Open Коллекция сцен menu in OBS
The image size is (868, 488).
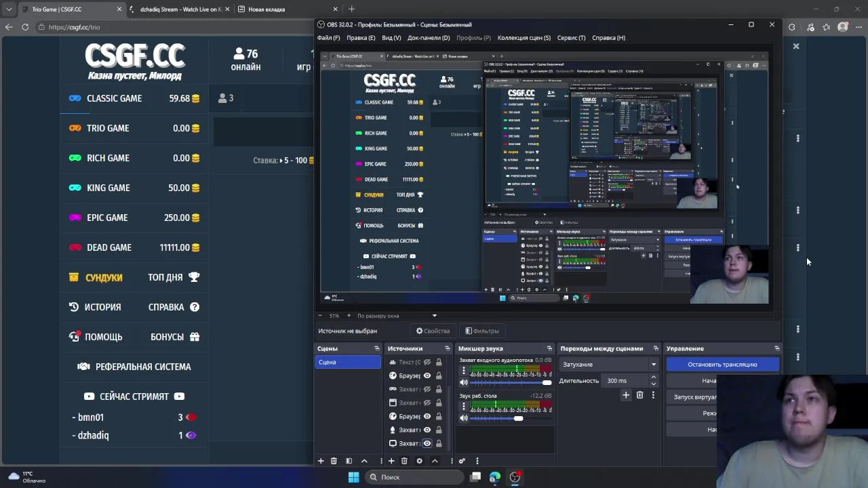pos(524,38)
